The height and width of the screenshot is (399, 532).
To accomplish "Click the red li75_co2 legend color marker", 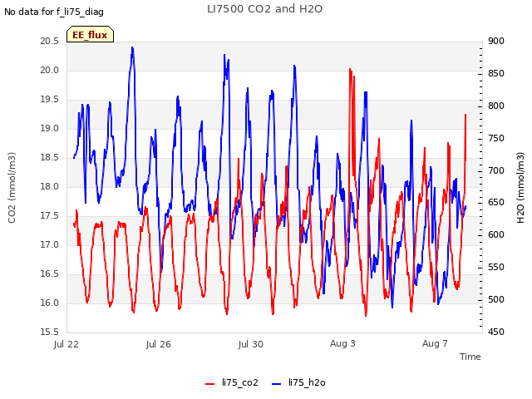I will click(210, 384).
